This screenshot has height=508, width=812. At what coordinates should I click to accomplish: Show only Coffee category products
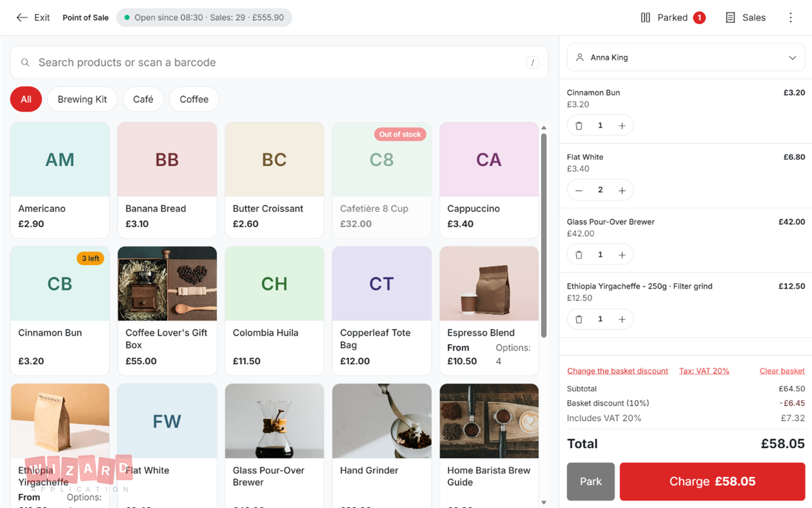click(194, 99)
